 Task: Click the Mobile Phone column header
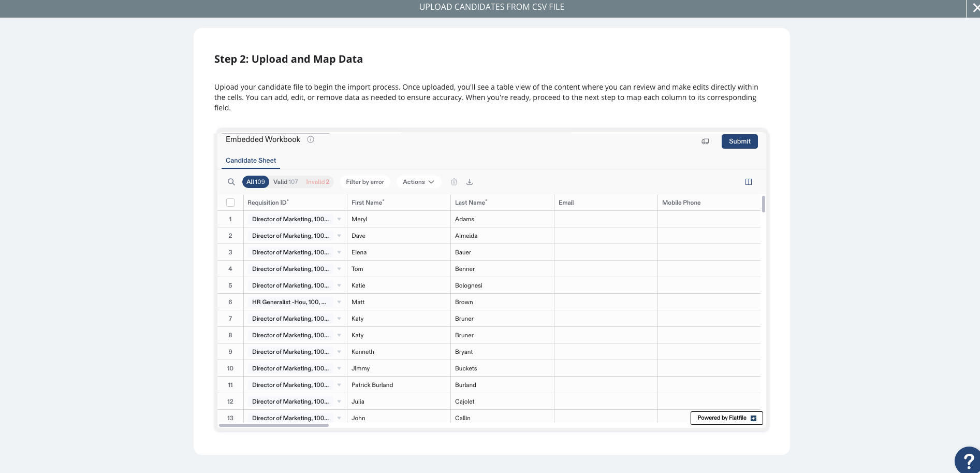pos(709,203)
